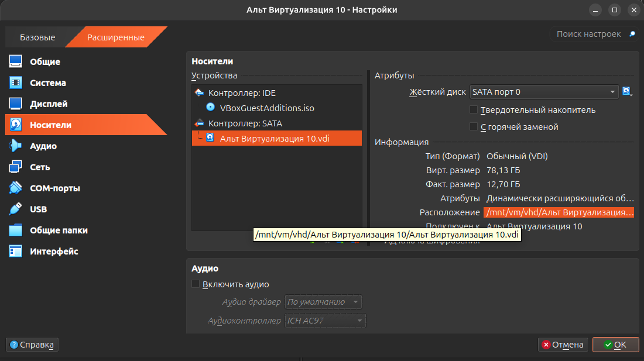Select Альт Виртуализация 10.vdi disk entry
The width and height of the screenshot is (644, 361).
click(x=277, y=138)
